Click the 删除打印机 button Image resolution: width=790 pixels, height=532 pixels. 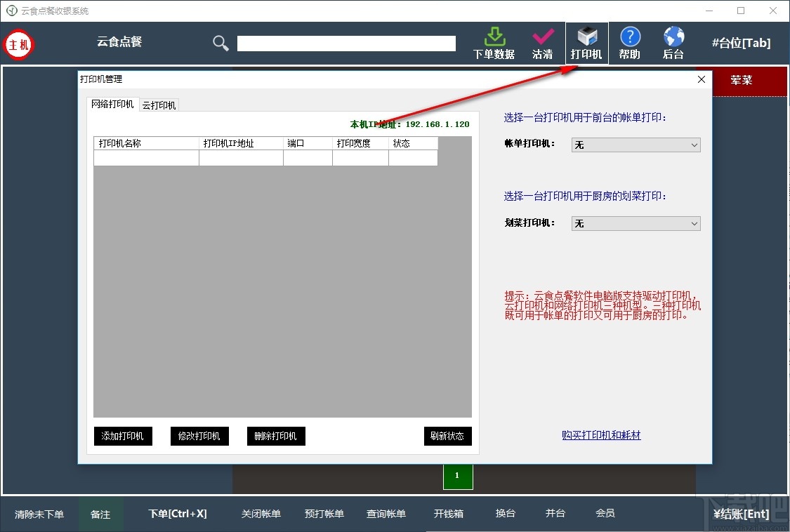275,436
